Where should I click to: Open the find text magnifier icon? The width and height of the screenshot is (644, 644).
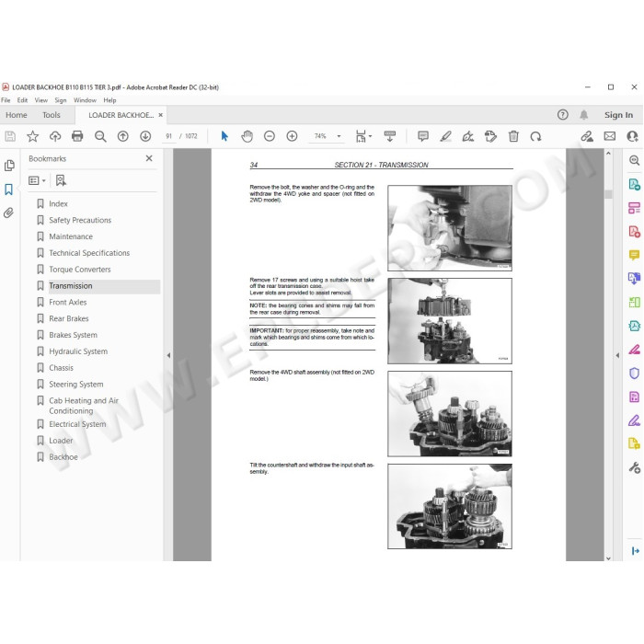coord(100,136)
